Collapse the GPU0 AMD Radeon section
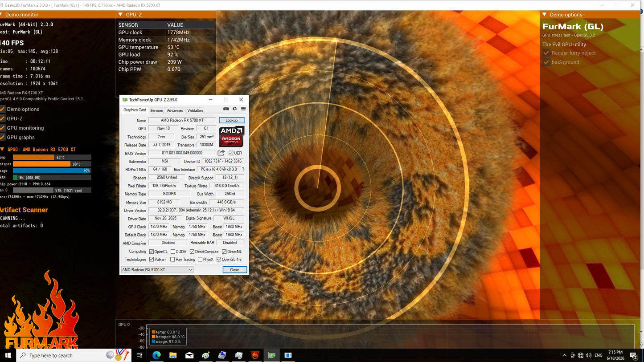 (2, 150)
